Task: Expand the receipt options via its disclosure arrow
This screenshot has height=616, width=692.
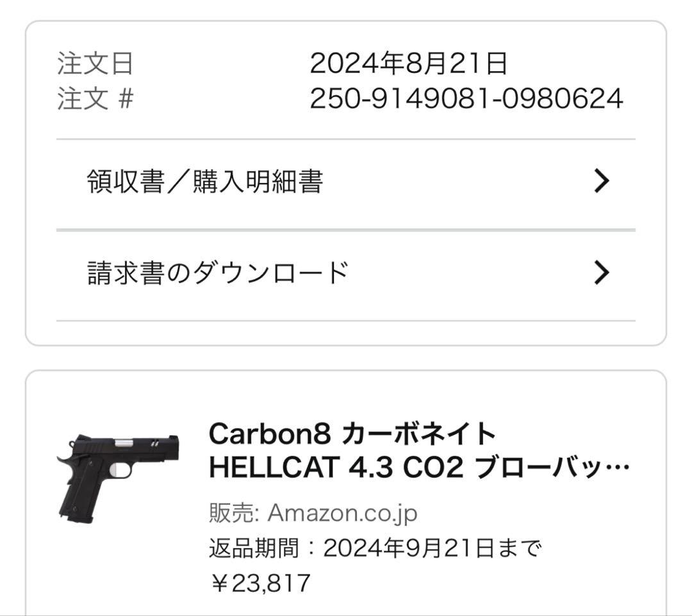Action: pos(601,181)
